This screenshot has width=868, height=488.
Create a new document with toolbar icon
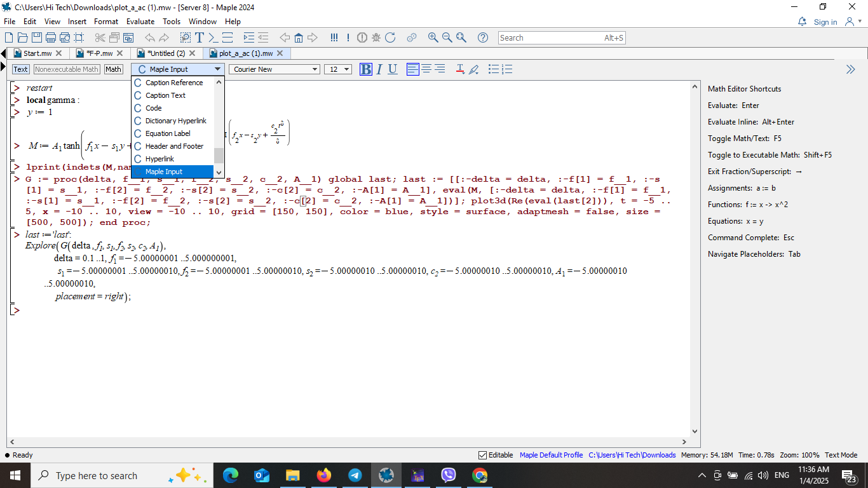[9, 37]
